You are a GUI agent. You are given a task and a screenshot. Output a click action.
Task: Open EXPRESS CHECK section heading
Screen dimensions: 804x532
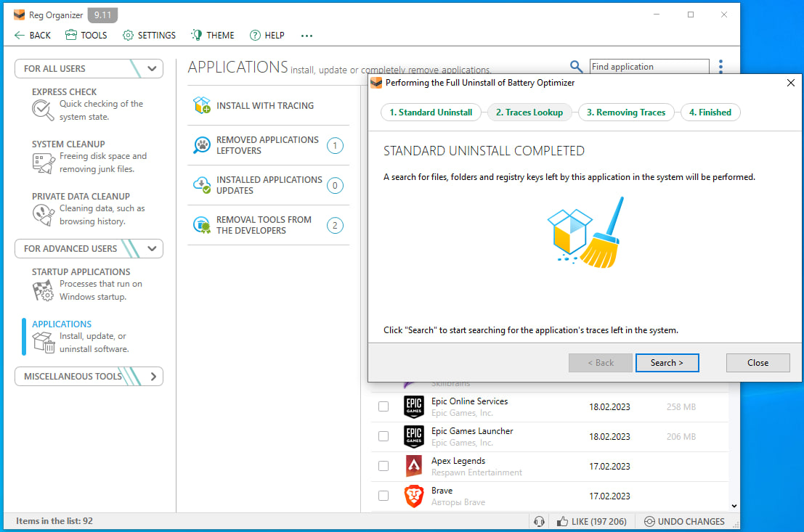tap(64, 92)
